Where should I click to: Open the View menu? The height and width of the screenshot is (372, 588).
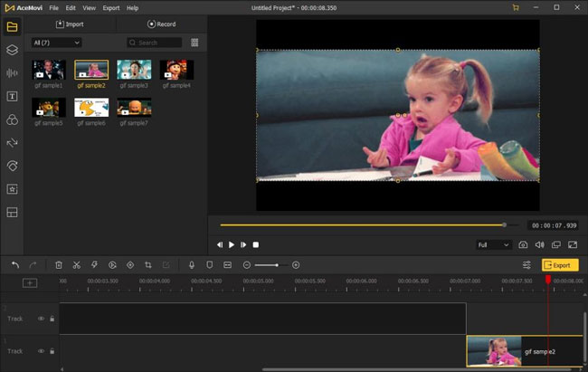(90, 7)
